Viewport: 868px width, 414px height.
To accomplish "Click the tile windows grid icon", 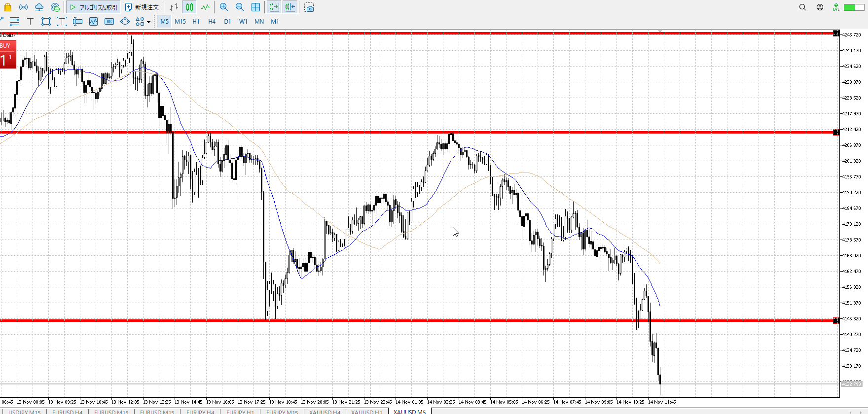I will [255, 7].
